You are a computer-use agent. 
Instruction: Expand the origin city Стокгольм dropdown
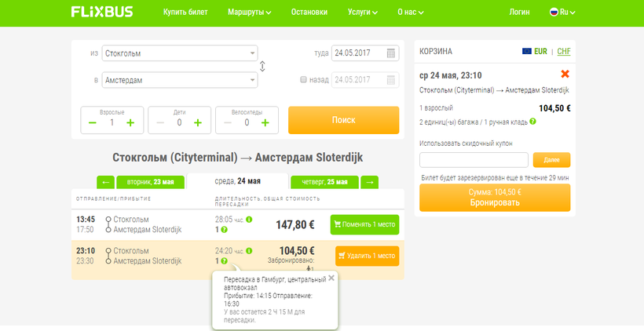(252, 53)
